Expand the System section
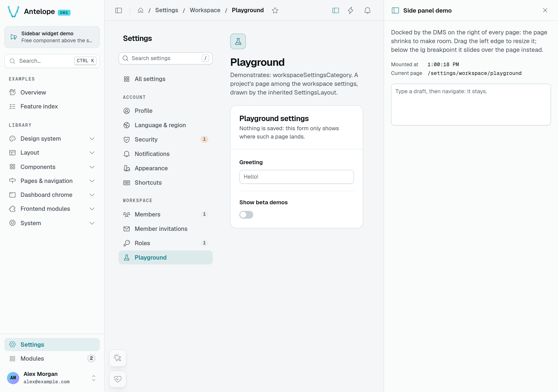This screenshot has width=558, height=392. pyautogui.click(x=52, y=223)
